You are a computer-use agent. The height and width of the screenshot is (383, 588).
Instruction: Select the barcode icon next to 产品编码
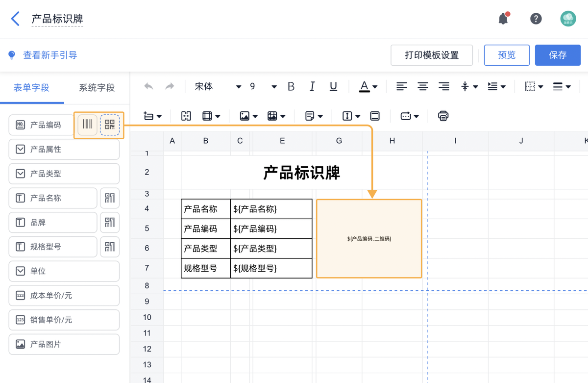pos(87,125)
